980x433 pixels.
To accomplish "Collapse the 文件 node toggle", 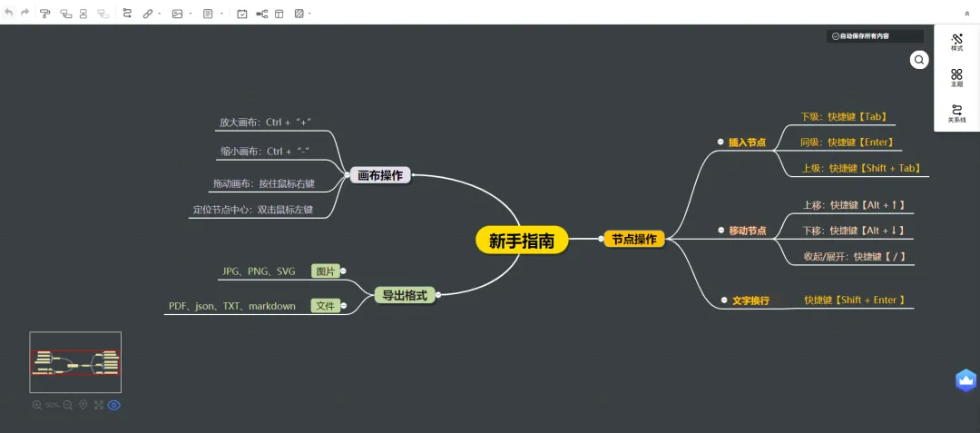I will pyautogui.click(x=344, y=306).
